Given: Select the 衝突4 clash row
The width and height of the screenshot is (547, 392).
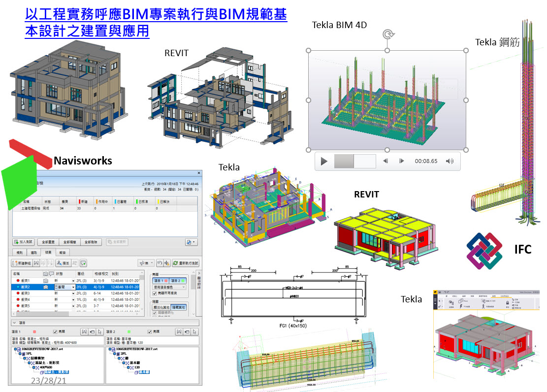Looking at the screenshot, I should (76, 299).
